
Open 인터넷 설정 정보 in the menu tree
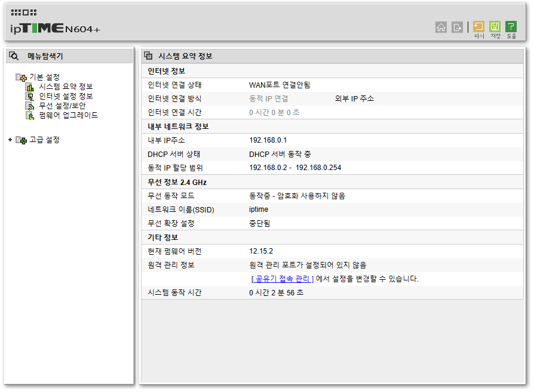(x=66, y=96)
